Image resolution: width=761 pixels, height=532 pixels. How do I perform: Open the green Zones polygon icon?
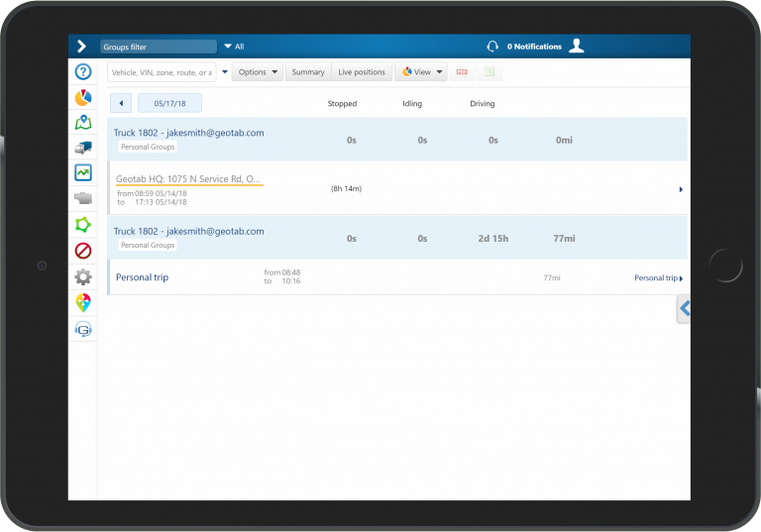click(83, 225)
